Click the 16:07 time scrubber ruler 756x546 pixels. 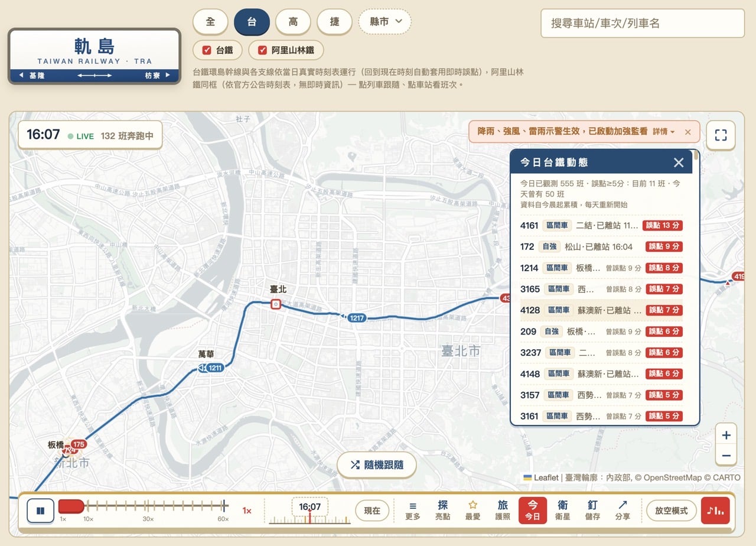click(309, 511)
